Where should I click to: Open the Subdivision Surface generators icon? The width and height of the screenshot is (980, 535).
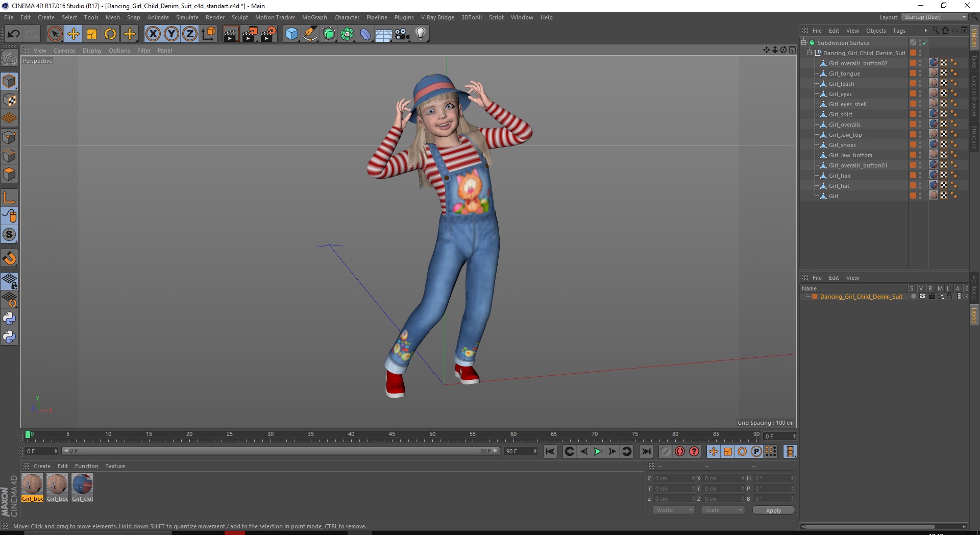[x=329, y=34]
